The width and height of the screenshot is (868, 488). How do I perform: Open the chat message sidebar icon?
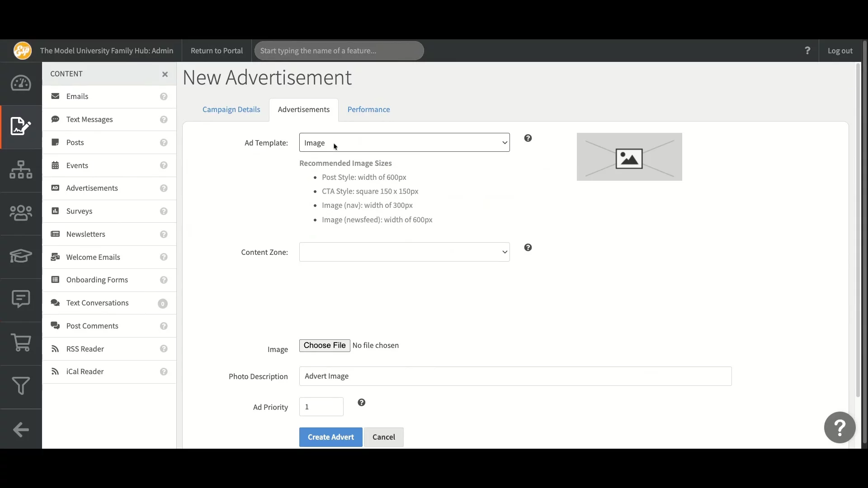(x=21, y=299)
